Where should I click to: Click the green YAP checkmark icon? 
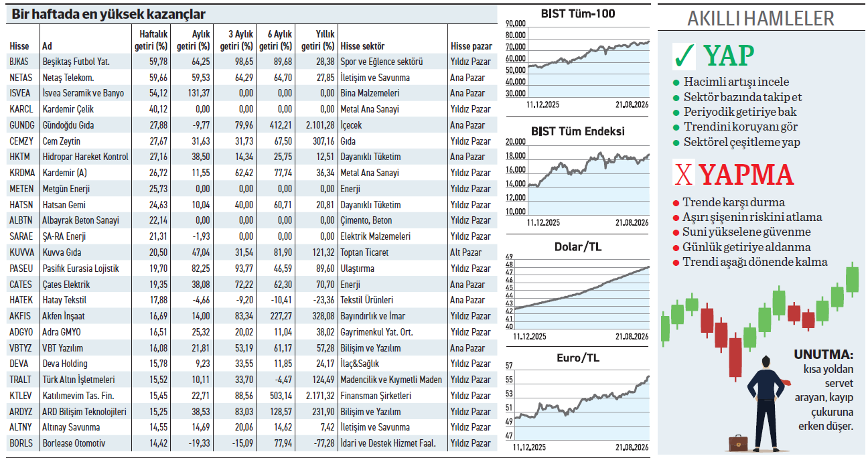click(684, 57)
